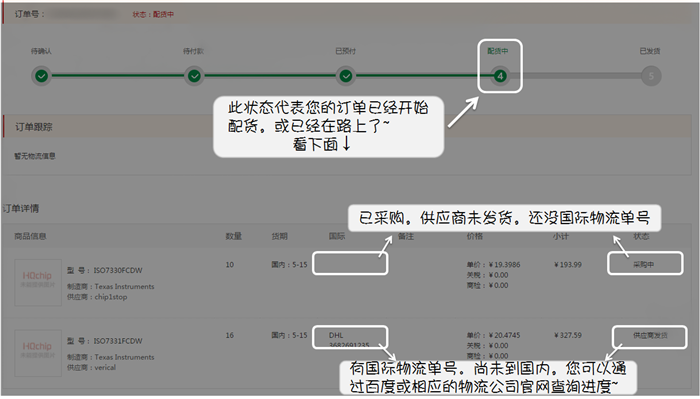Image resolution: width=700 pixels, height=399 pixels.
Task: Click 关税 ¥0.00 in the ISO7331FCDW row
Action: [488, 345]
